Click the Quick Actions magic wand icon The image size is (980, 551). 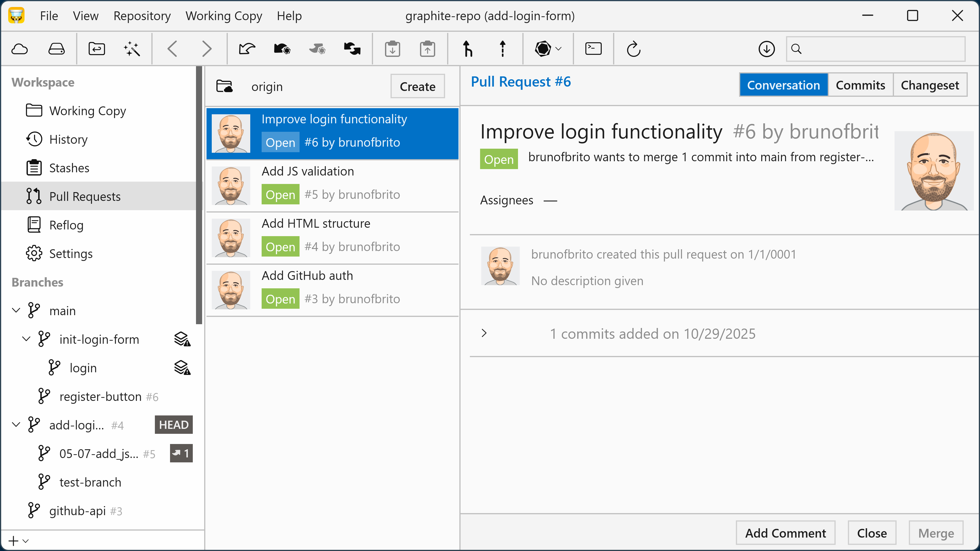click(132, 49)
